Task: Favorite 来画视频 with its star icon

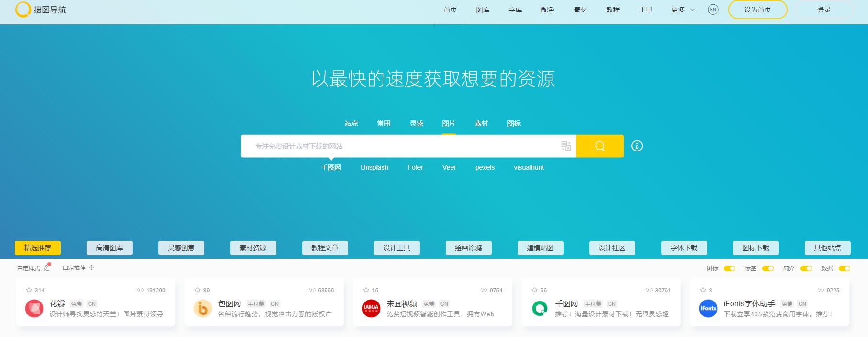Action: coord(366,290)
